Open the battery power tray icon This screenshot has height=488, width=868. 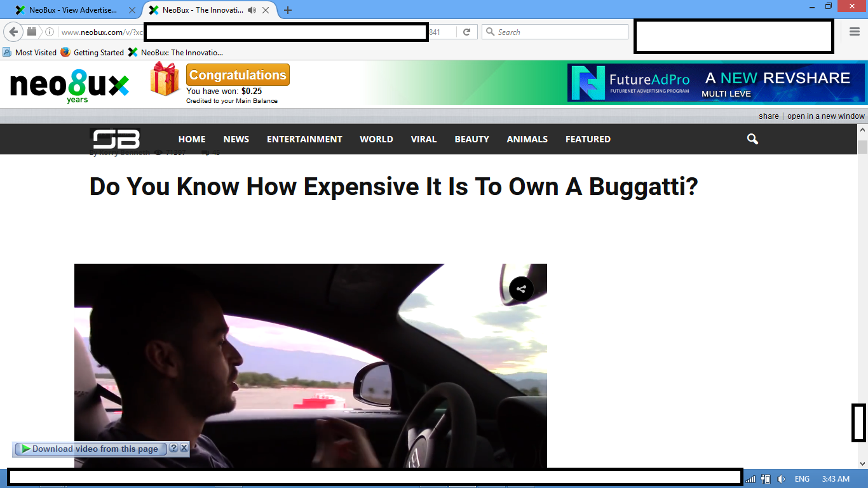click(x=766, y=479)
